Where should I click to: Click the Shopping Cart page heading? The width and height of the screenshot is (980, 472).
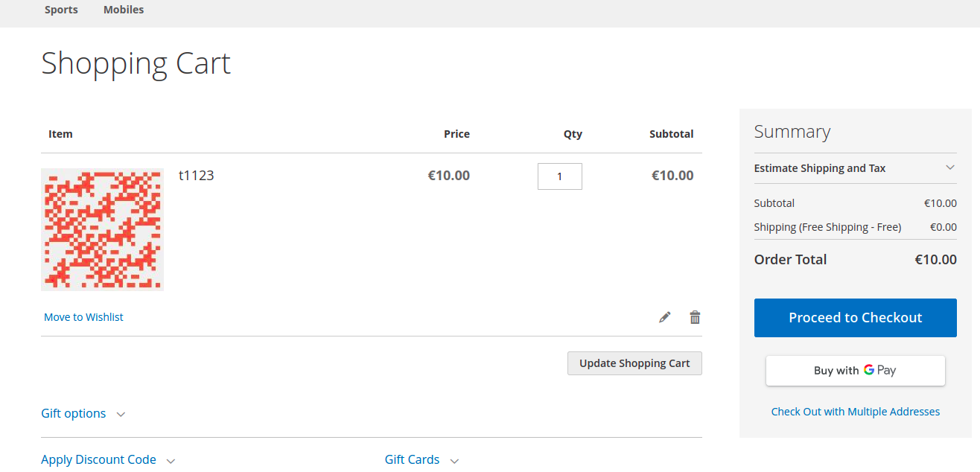point(136,64)
